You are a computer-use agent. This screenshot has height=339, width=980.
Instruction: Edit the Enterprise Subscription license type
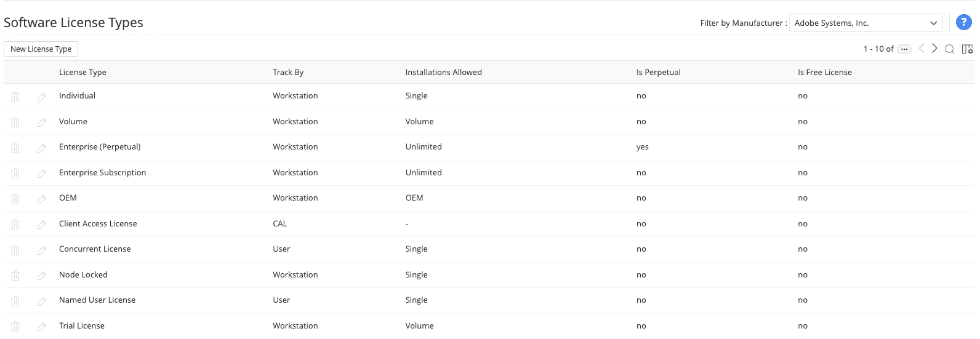point(42,173)
